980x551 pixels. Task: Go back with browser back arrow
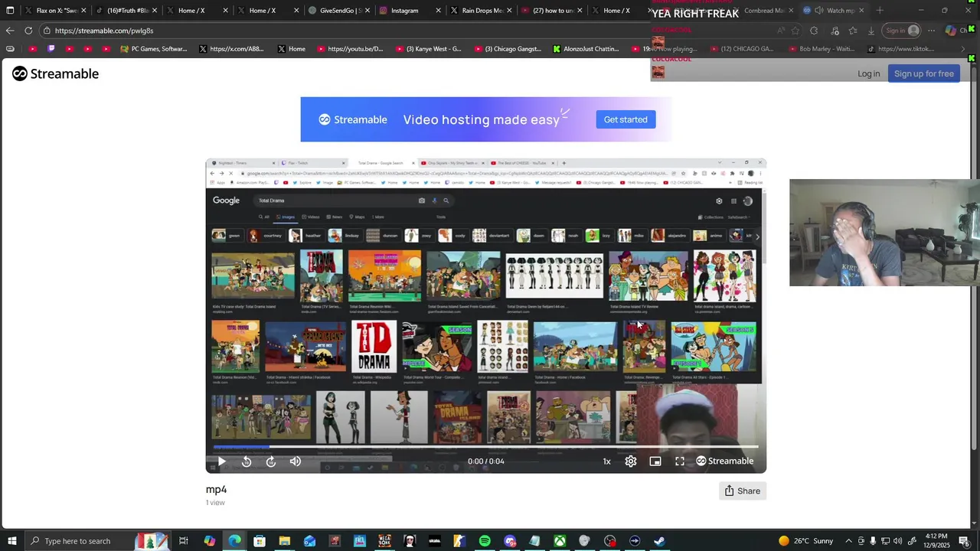click(x=9, y=31)
